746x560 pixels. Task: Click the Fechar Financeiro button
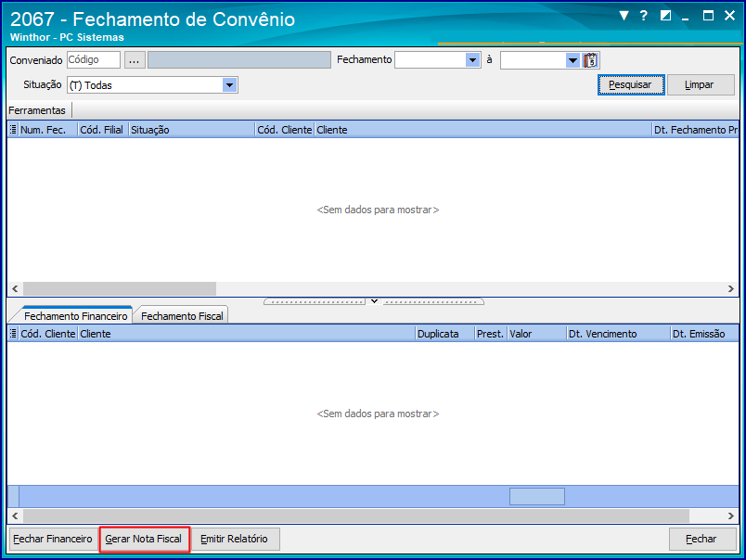tap(53, 539)
